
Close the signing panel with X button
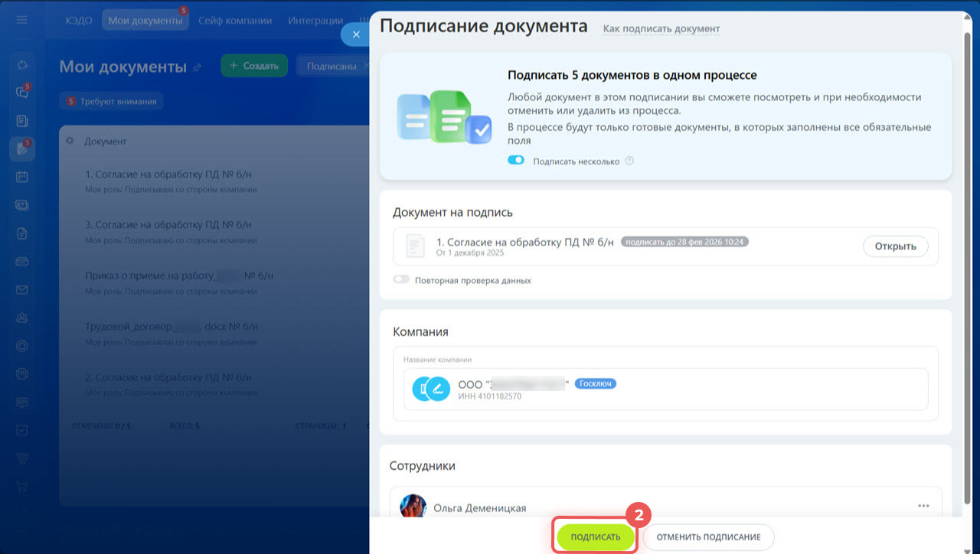355,34
